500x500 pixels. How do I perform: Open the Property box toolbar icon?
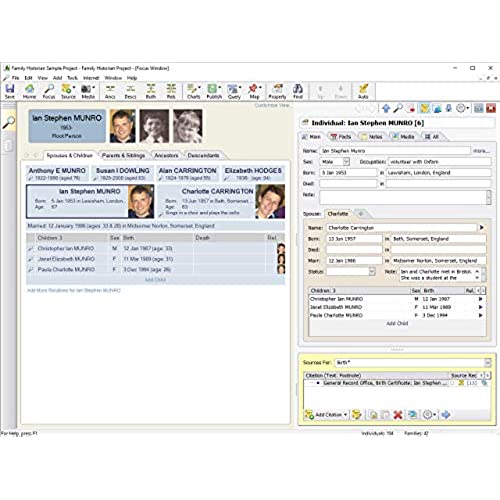click(277, 91)
